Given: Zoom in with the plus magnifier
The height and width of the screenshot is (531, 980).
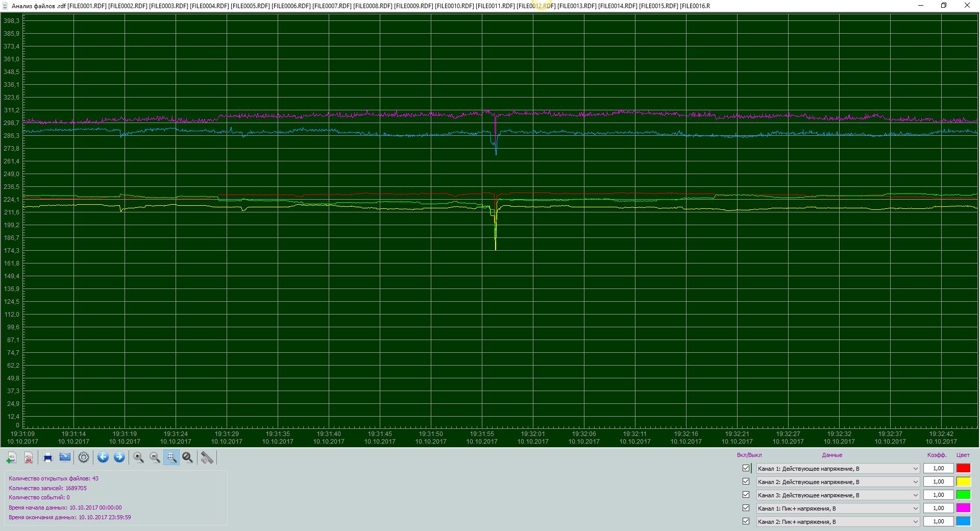Looking at the screenshot, I should [x=138, y=457].
